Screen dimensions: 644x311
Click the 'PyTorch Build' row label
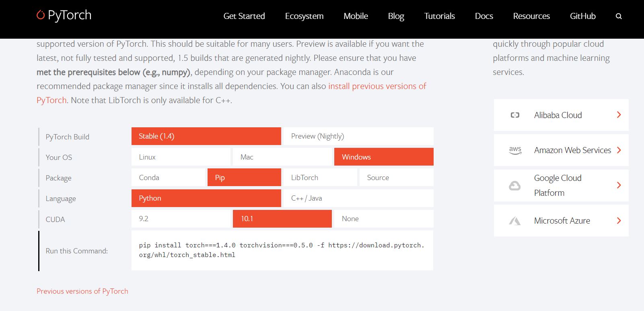[x=68, y=137]
